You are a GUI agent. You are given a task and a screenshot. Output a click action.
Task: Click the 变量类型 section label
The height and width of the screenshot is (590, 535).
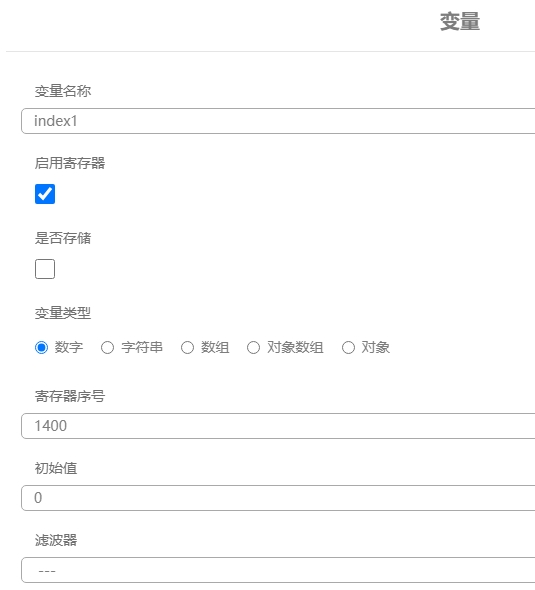(x=63, y=313)
